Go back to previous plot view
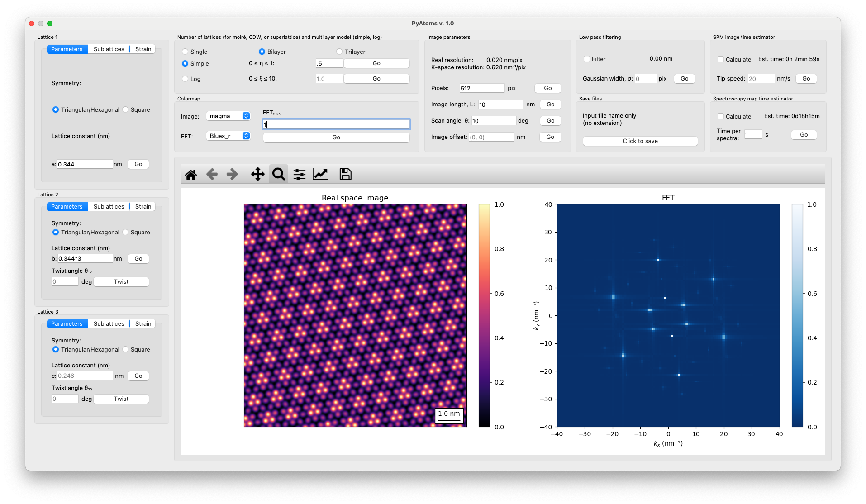The height and width of the screenshot is (504, 866). pyautogui.click(x=212, y=174)
